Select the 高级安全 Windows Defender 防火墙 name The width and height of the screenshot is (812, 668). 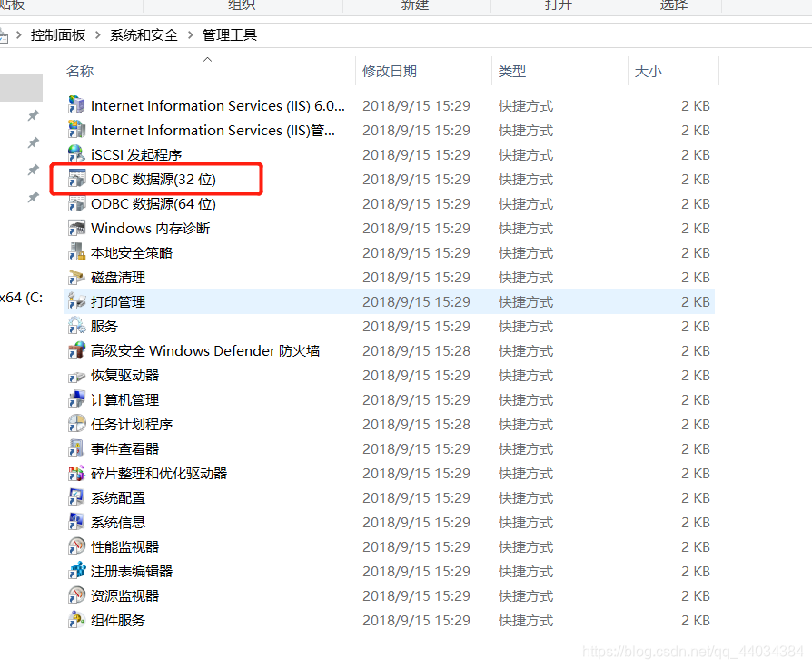205,351
